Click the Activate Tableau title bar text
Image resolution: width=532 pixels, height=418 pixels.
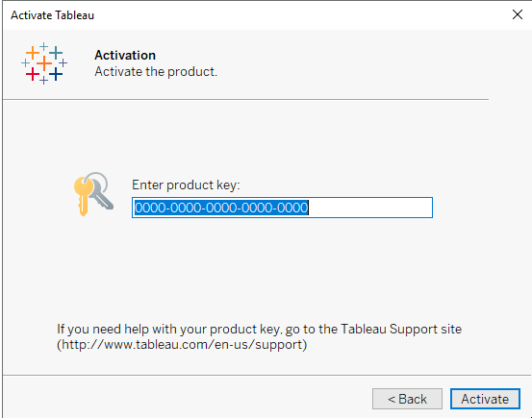tap(52, 15)
